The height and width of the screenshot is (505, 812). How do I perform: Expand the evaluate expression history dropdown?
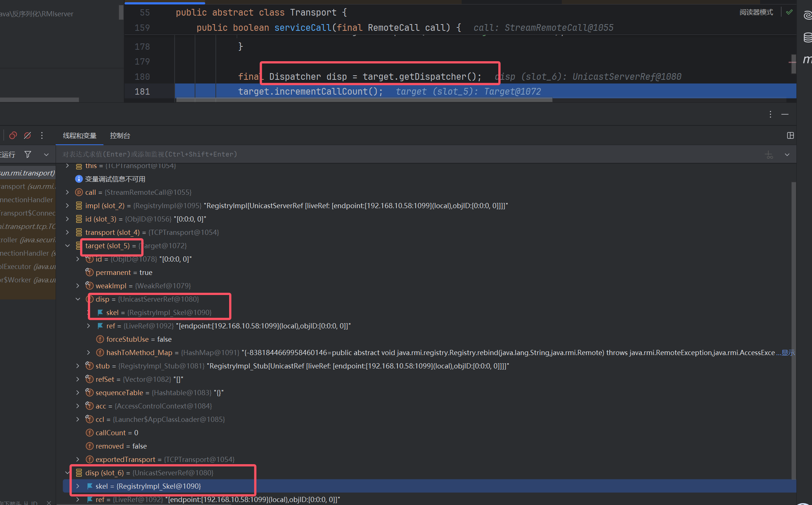(x=787, y=154)
